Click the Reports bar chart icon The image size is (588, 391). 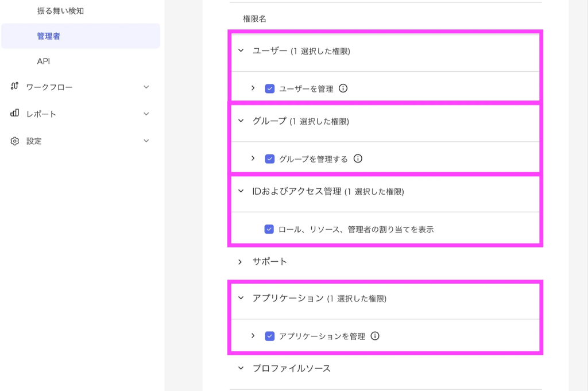tap(15, 114)
